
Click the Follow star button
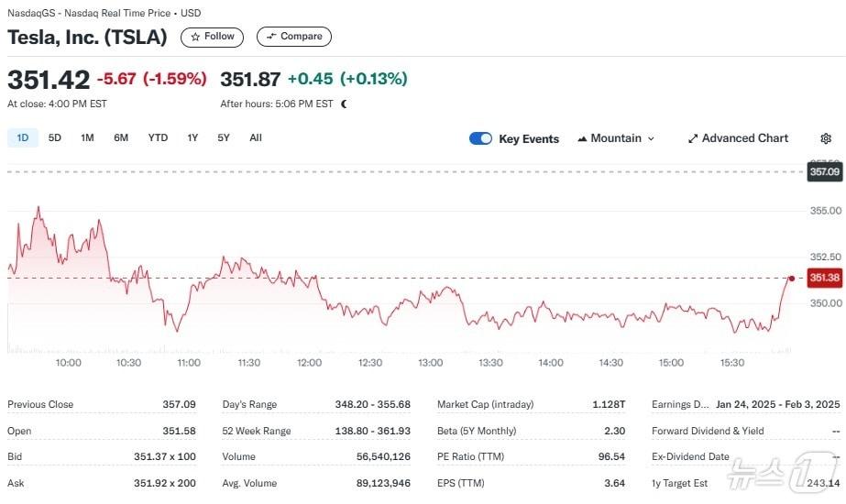click(x=212, y=37)
